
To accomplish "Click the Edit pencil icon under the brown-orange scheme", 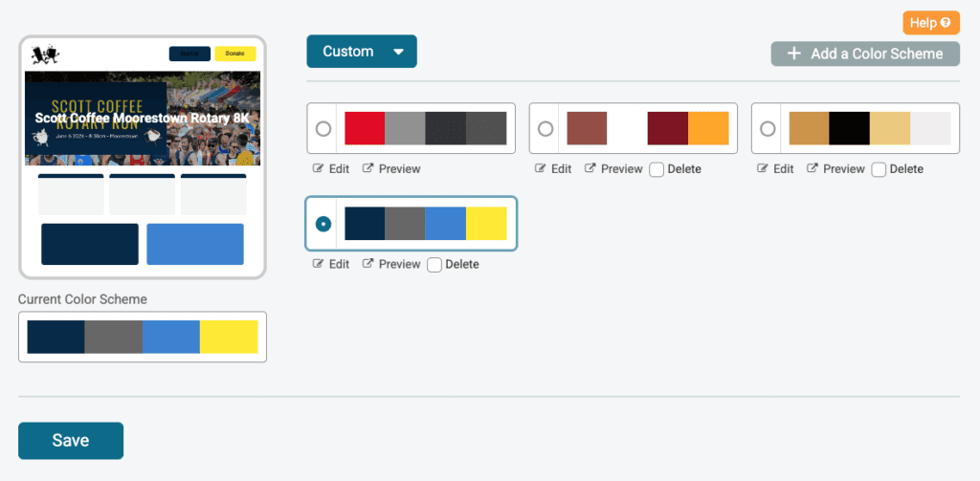I will (x=541, y=169).
